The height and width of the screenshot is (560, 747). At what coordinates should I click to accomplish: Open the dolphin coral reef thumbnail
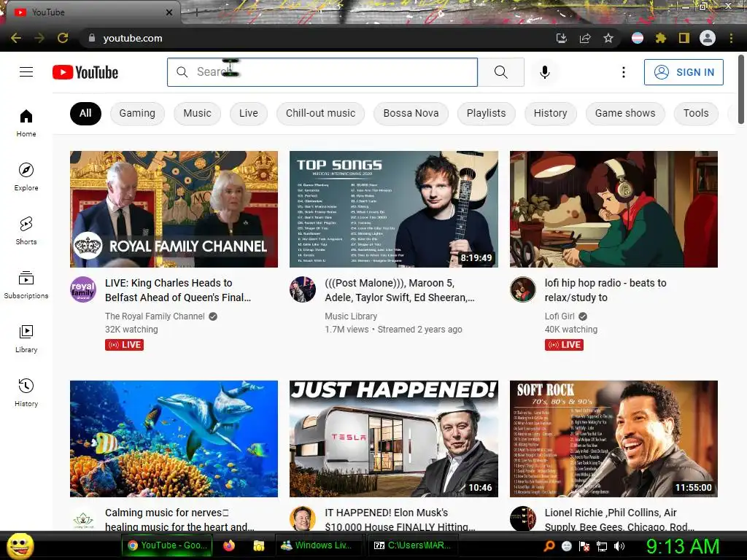pyautogui.click(x=174, y=438)
